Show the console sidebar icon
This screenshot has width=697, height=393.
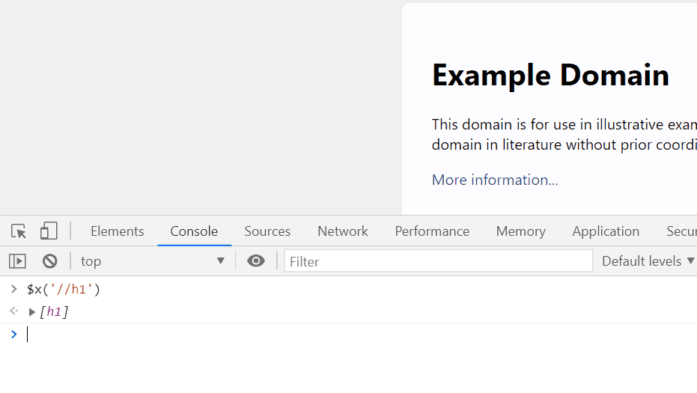17,261
